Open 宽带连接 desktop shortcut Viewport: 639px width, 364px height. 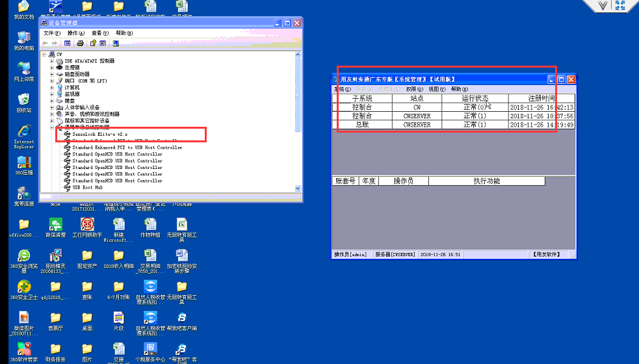pyautogui.click(x=24, y=196)
